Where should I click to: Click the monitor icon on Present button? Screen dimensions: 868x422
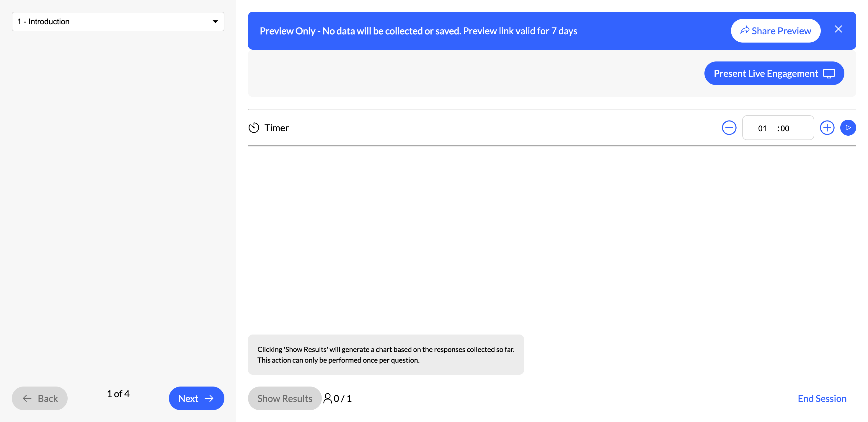point(828,74)
